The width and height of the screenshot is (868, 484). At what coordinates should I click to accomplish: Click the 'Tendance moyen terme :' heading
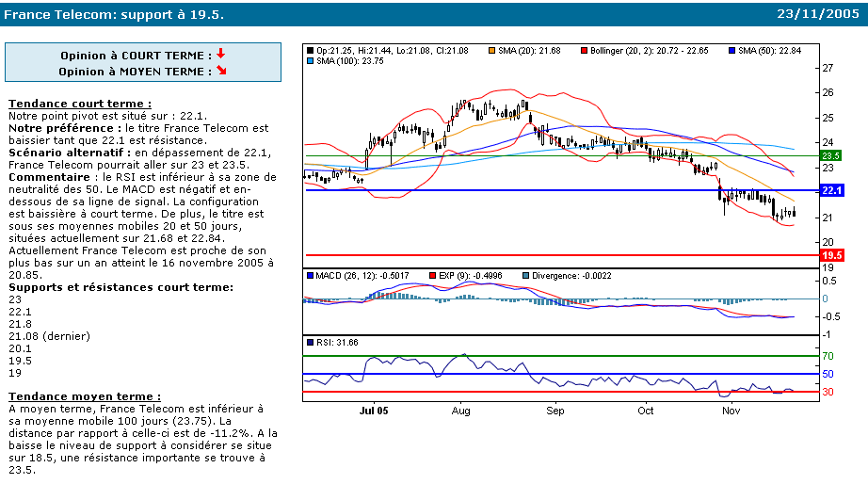pos(85,396)
